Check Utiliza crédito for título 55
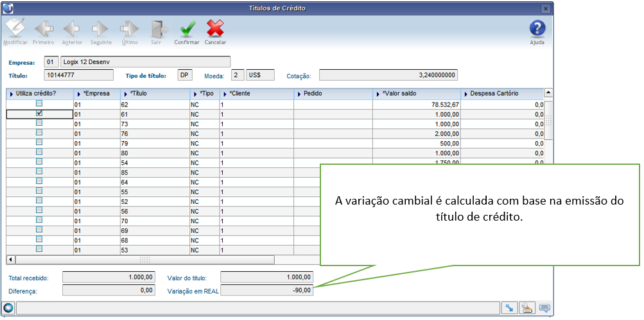 [x=39, y=190]
